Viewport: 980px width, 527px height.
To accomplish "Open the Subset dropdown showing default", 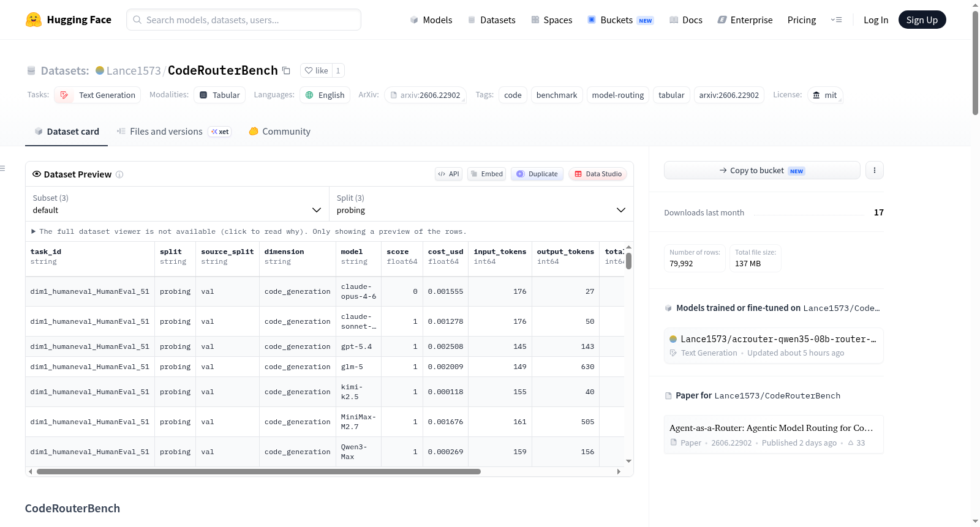I will (177, 204).
